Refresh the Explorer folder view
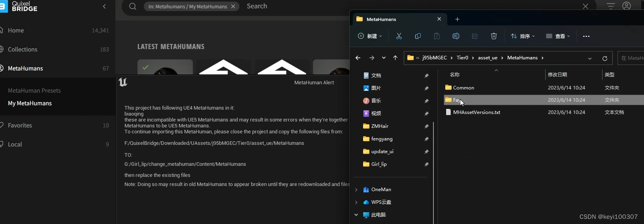 [x=604, y=58]
